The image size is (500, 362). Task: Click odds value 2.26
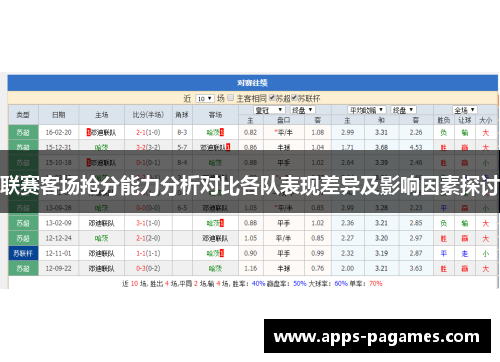click(416, 132)
